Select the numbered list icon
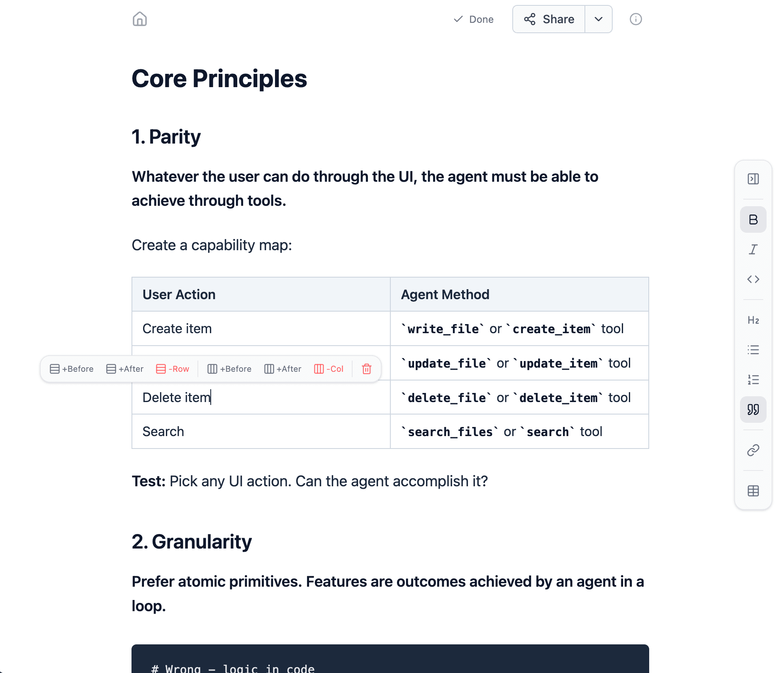 (x=753, y=380)
